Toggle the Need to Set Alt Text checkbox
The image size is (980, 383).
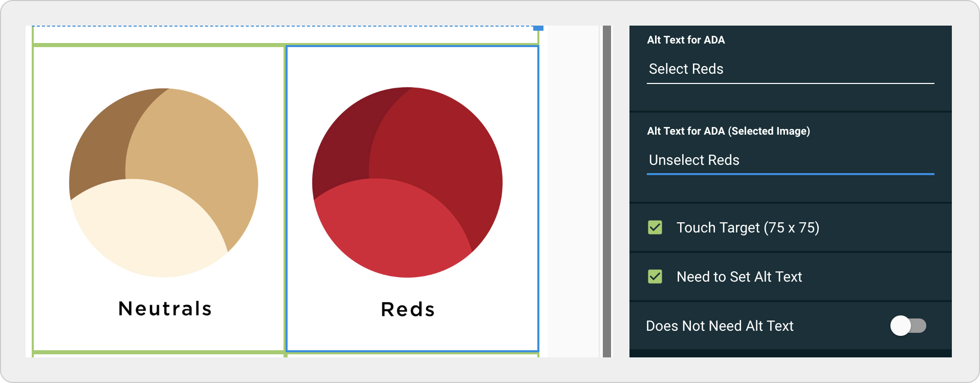pos(655,276)
